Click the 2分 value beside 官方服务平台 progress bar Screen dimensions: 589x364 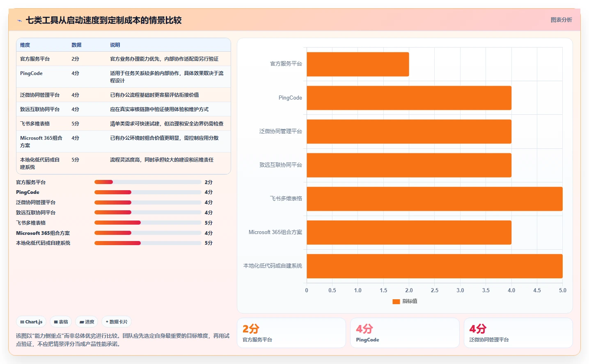point(209,182)
